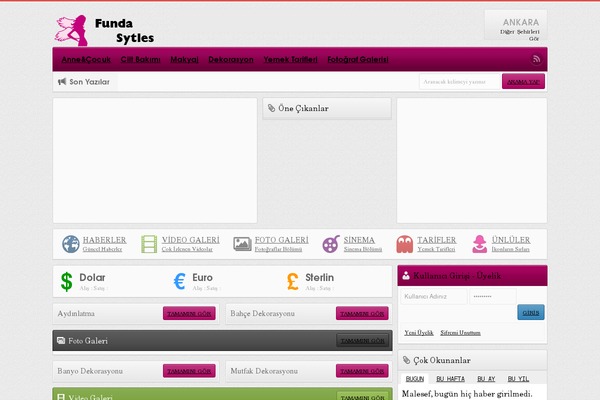This screenshot has width=600, height=400.
Task: Click the picture icon for Foto Galeri
Action: (x=242, y=244)
